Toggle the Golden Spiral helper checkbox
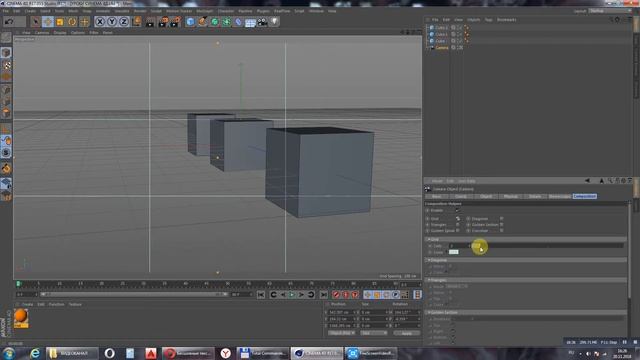The image size is (640, 360). [x=458, y=231]
